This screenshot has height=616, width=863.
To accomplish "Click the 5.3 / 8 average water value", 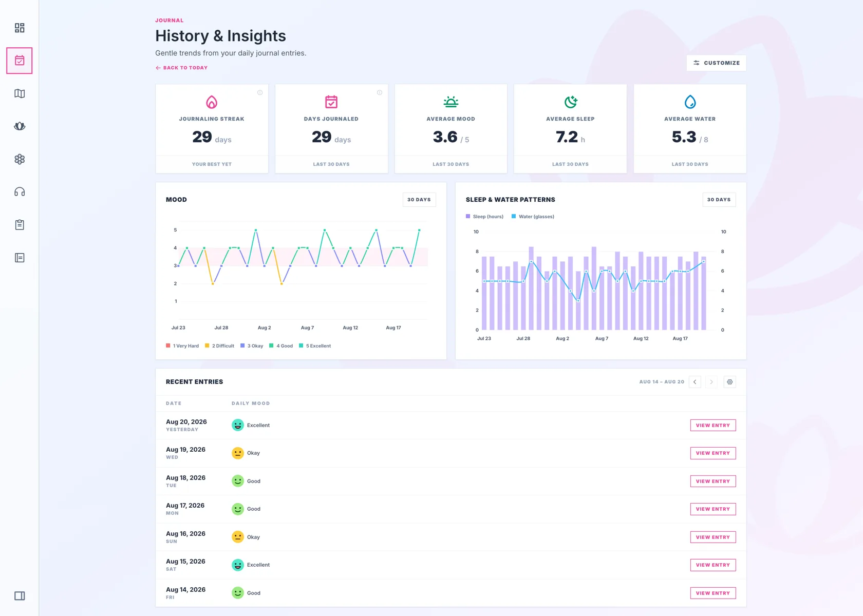I will click(690, 137).
